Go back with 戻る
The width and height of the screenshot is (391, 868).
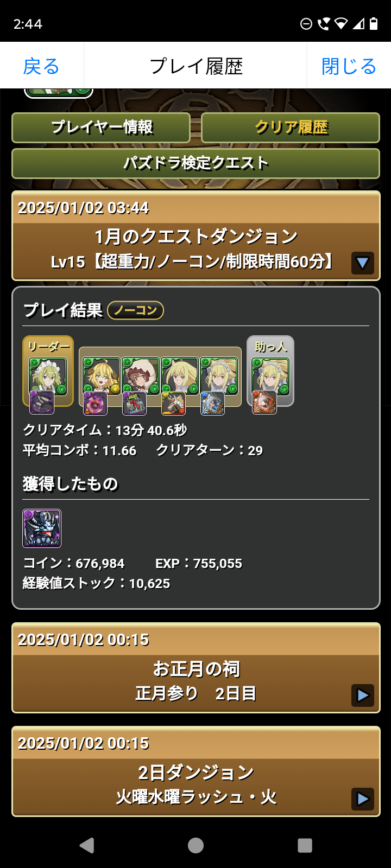coord(41,66)
